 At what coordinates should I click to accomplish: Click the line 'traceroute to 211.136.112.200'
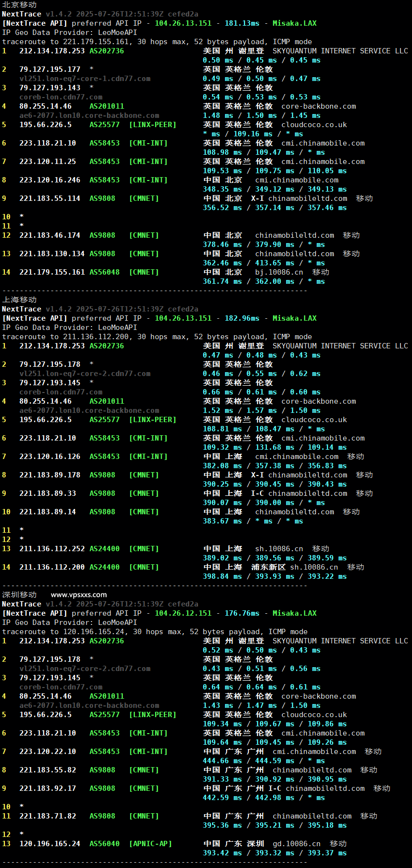coord(157,337)
